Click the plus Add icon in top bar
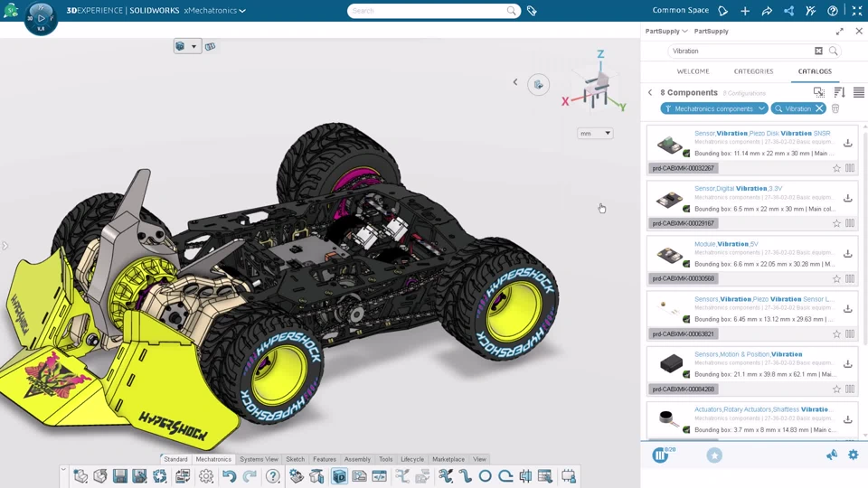The width and height of the screenshot is (868, 488). [745, 11]
